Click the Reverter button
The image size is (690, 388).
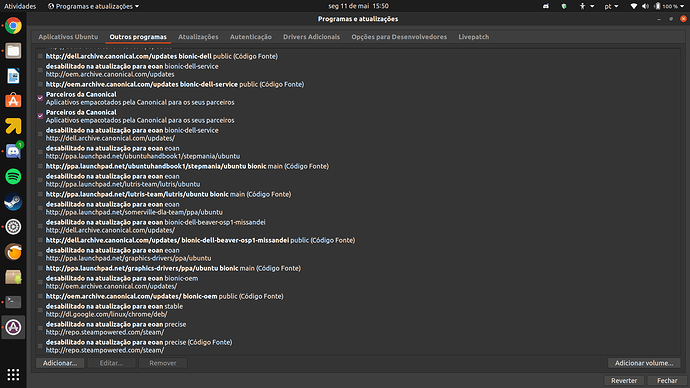(624, 381)
